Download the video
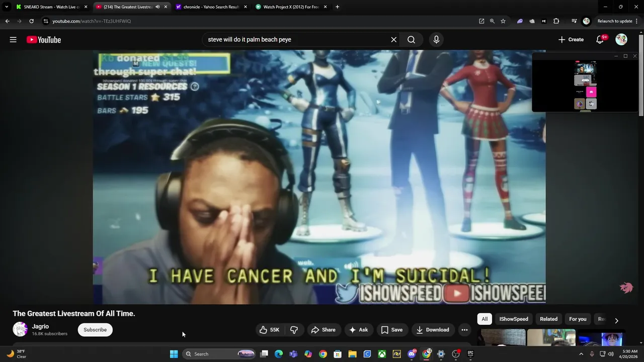The width and height of the screenshot is (644, 362). 433,330
